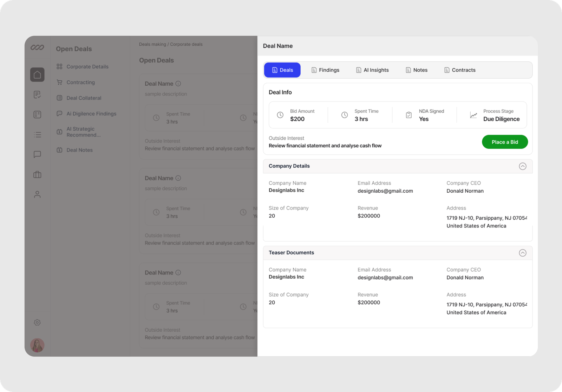Open the user profile sidebar icon

37,194
